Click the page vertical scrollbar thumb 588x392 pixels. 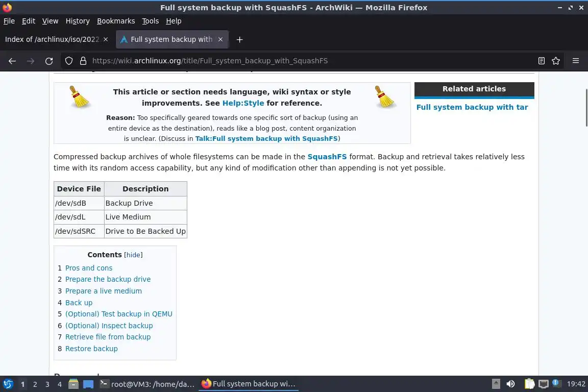coord(586,108)
